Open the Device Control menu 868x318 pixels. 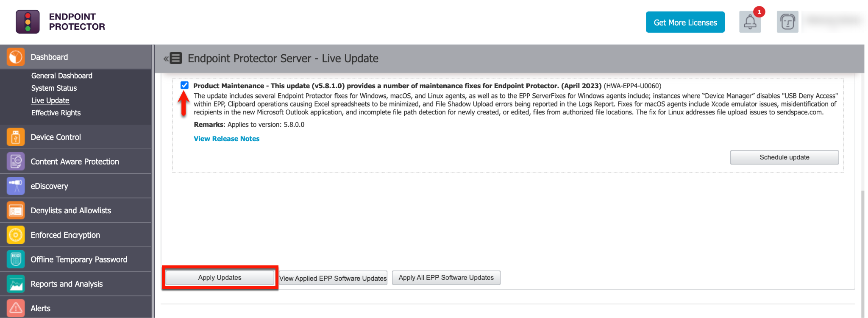[x=75, y=137]
